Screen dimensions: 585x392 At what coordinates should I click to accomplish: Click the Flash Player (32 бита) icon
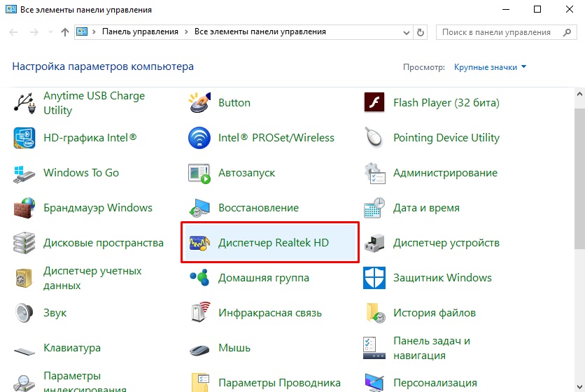(374, 103)
